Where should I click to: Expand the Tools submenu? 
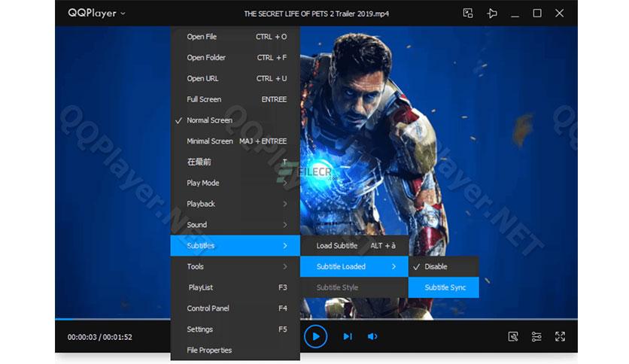(235, 266)
